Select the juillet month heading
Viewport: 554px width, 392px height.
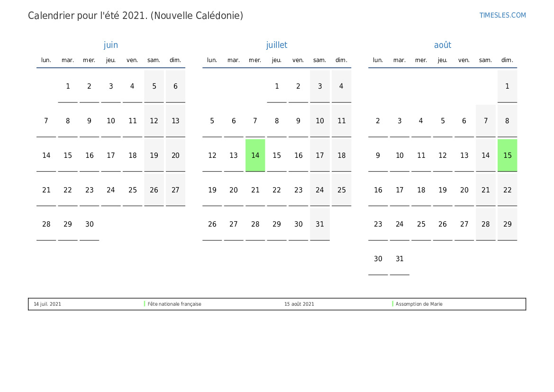point(277,45)
